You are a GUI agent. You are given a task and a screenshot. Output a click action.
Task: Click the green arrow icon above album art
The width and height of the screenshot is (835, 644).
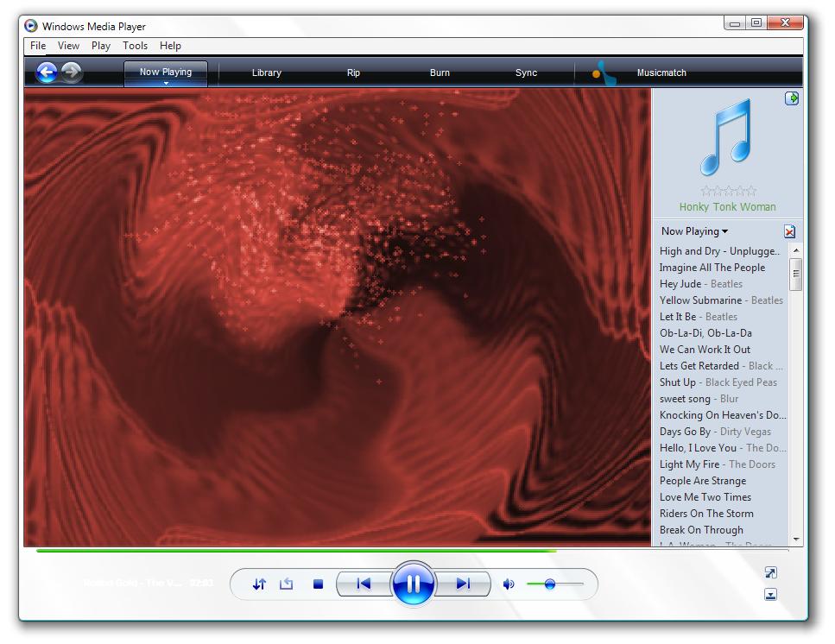coord(791,98)
